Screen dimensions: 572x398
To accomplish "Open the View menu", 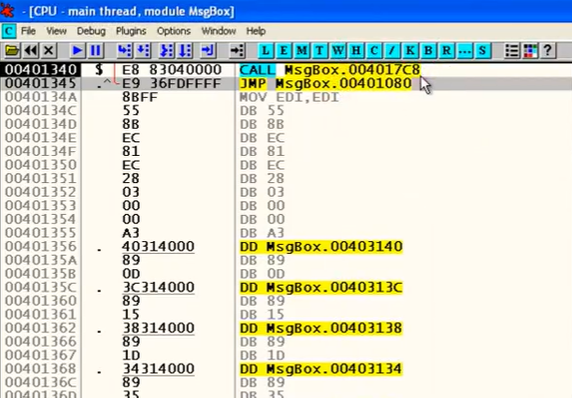I will (56, 31).
